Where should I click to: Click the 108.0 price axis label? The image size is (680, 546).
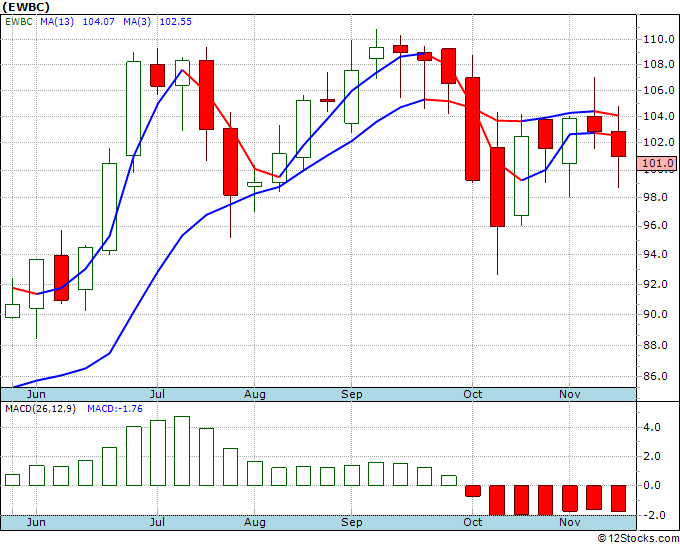pyautogui.click(x=658, y=64)
